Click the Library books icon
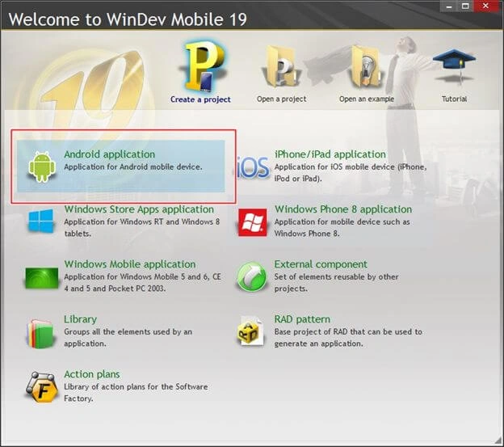This screenshot has width=504, height=447. pyautogui.click(x=41, y=334)
